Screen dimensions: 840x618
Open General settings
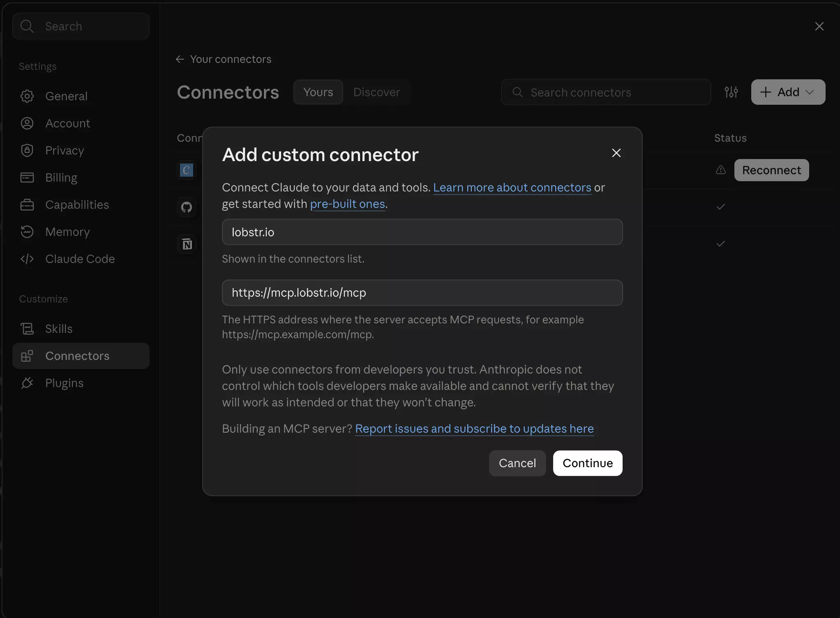81,96
